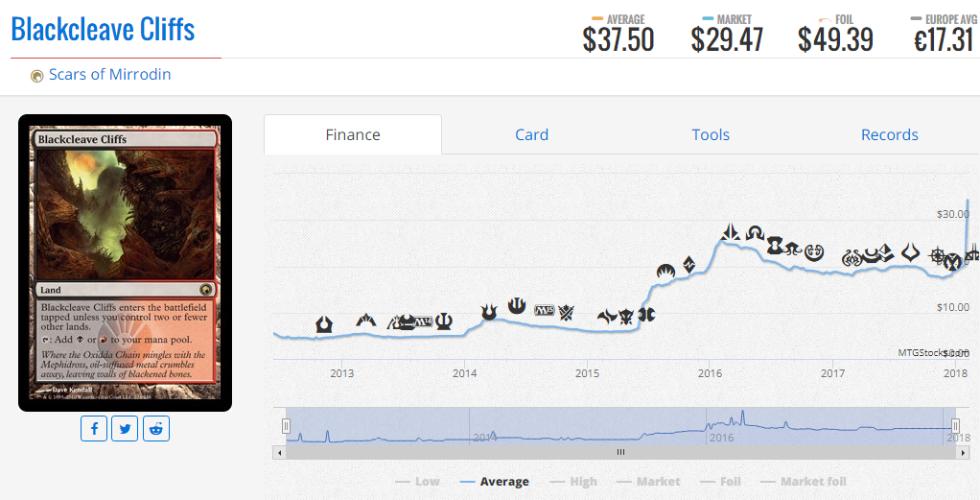Open the Records tab
Image resolution: width=980 pixels, height=500 pixels.
click(x=889, y=134)
